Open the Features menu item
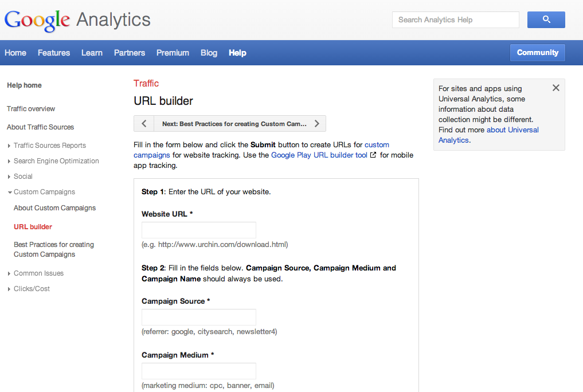The width and height of the screenshot is (583, 392). click(x=54, y=53)
